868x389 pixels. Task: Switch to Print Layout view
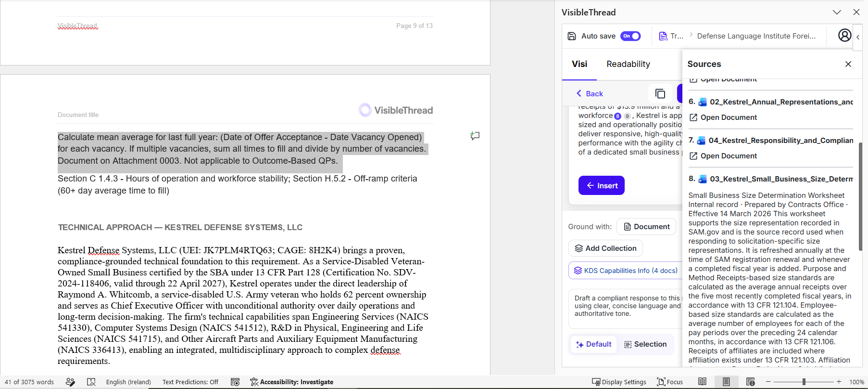[x=726, y=382]
